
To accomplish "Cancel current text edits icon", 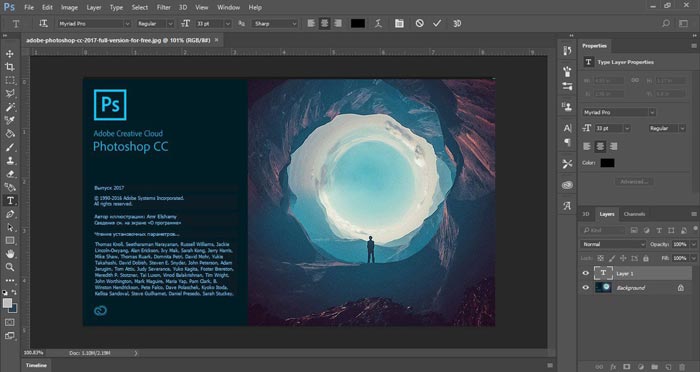I will 419,24.
